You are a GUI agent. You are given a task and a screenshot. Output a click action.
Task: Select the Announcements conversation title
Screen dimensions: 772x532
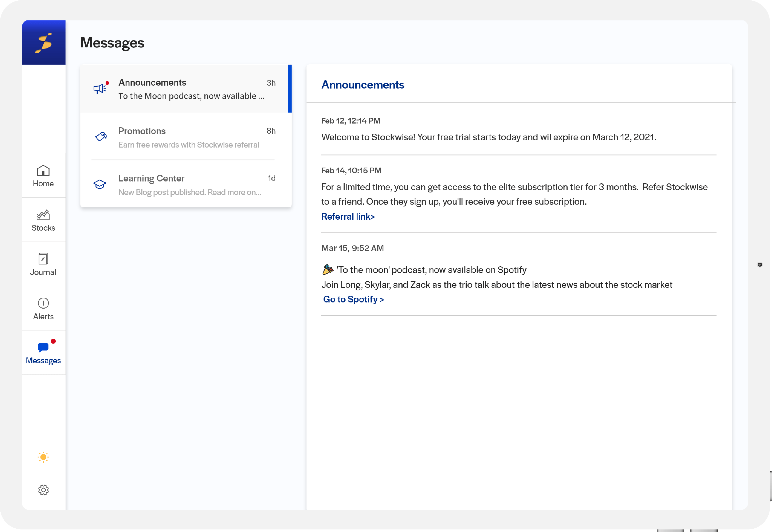152,82
